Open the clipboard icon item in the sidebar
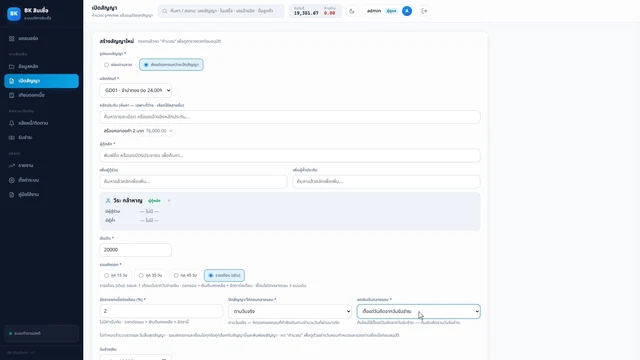 11,95
